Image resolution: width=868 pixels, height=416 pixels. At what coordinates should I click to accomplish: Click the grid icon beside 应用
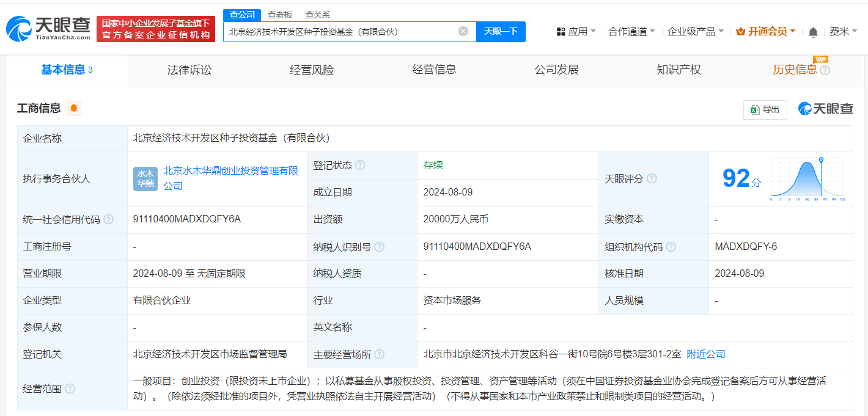(x=560, y=31)
